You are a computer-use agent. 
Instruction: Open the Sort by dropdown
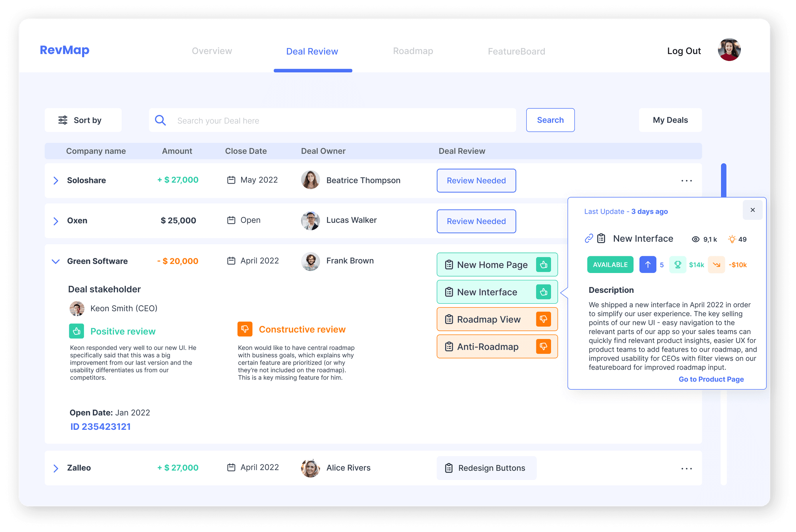pos(83,120)
